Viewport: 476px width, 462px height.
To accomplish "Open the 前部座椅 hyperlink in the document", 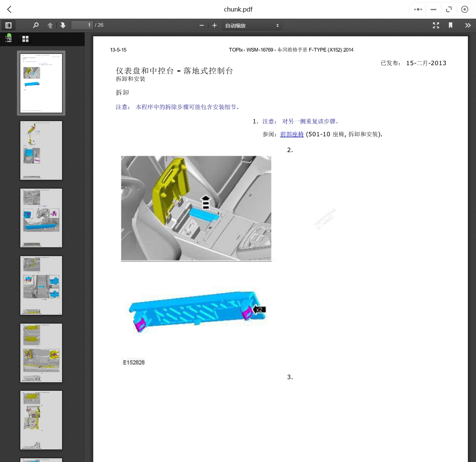I will pyautogui.click(x=292, y=134).
